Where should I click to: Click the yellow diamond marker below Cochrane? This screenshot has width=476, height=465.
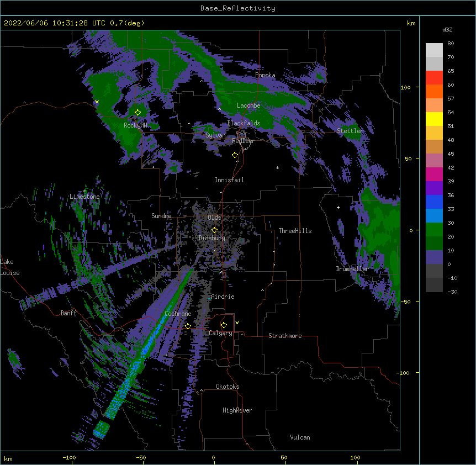(x=188, y=326)
